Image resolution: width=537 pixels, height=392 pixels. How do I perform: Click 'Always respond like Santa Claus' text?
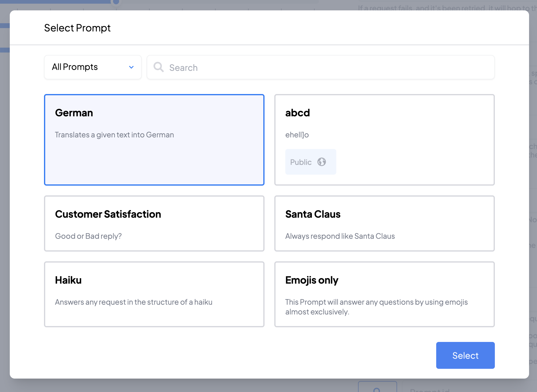(340, 236)
